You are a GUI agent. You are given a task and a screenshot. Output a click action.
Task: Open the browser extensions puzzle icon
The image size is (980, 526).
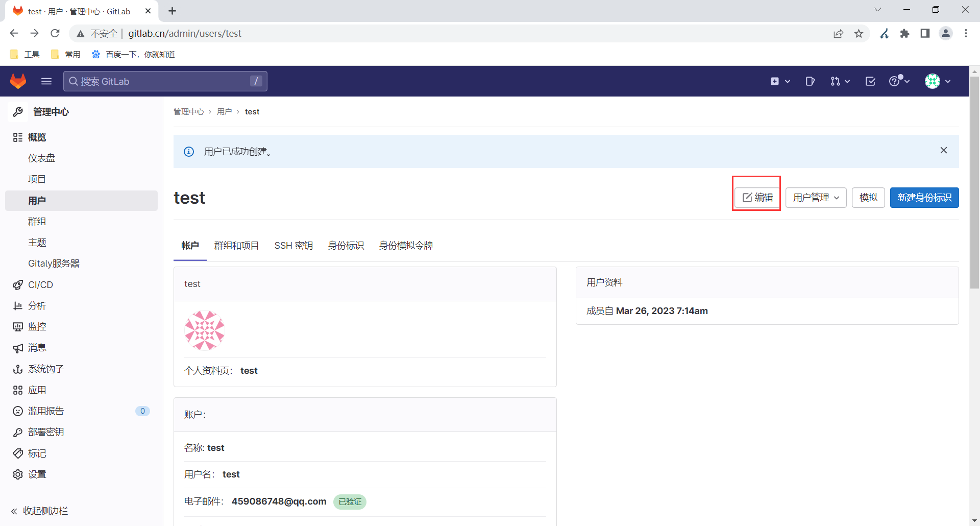click(x=905, y=34)
